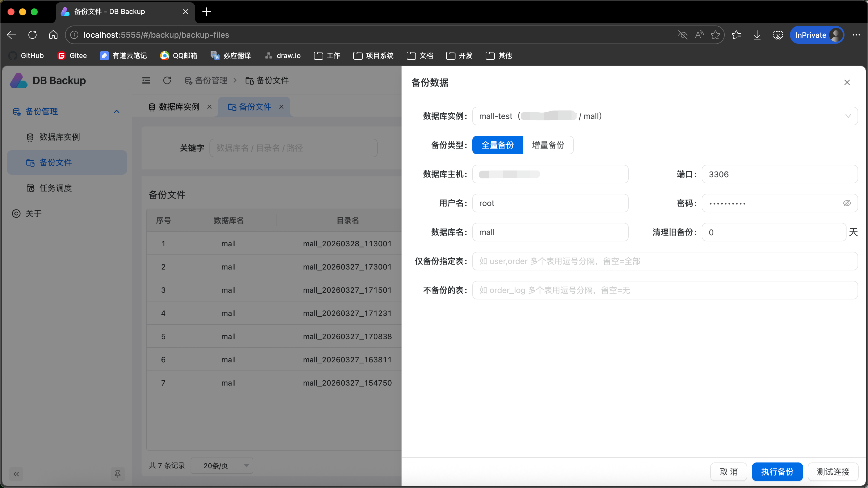This screenshot has height=488, width=868.
Task: Open the About page in sidebar
Action: point(33,213)
